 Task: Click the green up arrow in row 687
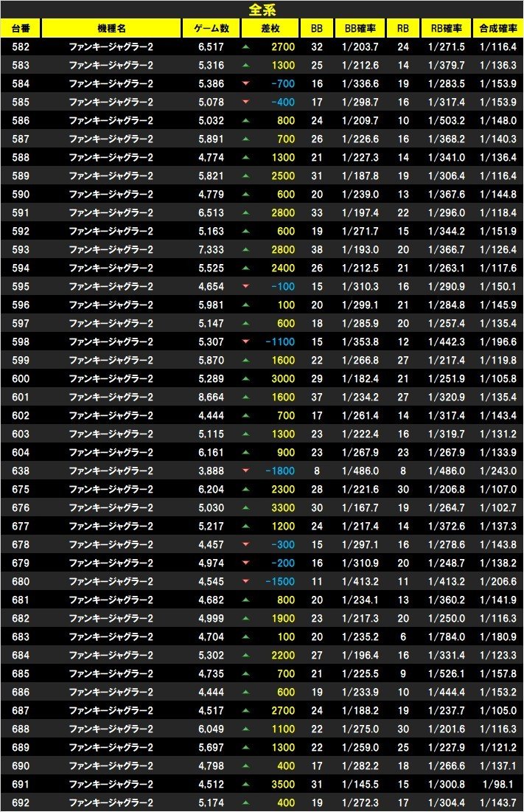[x=245, y=710]
